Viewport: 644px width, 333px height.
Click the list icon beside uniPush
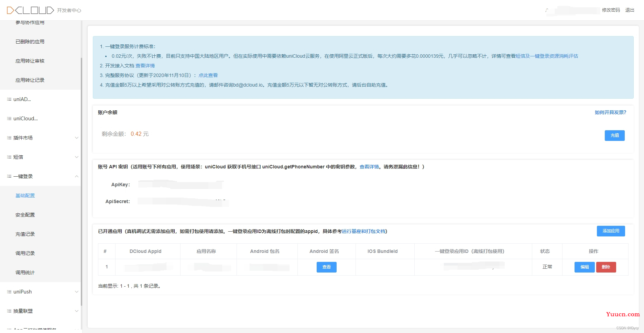tap(9, 292)
